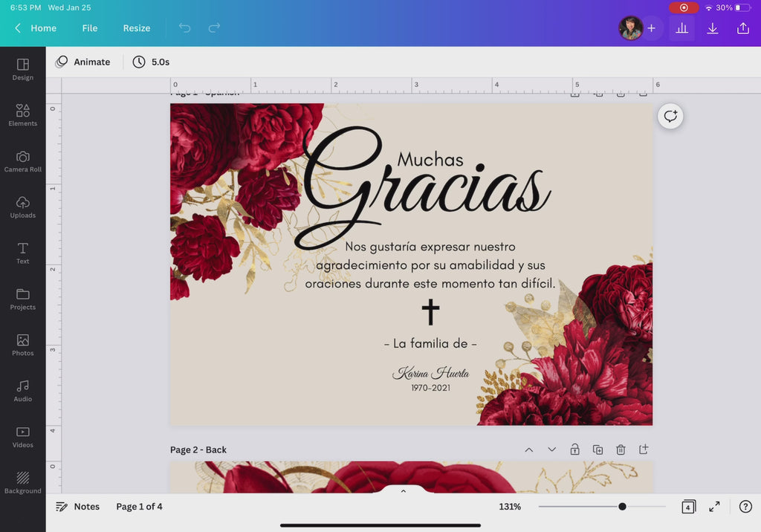
Task: Open the Background panel
Action: 23,483
